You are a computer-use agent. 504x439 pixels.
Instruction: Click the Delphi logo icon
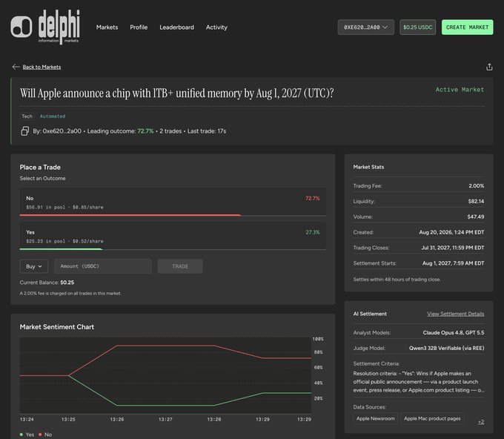21,27
